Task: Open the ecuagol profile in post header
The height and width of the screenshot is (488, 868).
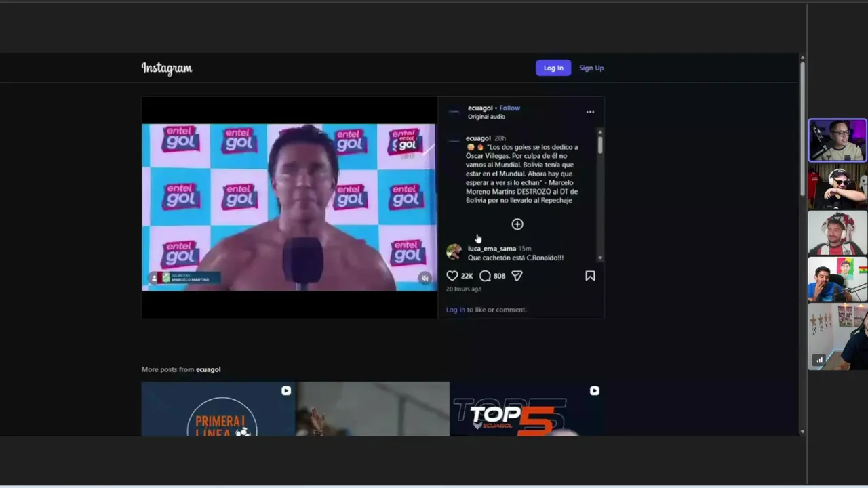Action: [x=480, y=108]
